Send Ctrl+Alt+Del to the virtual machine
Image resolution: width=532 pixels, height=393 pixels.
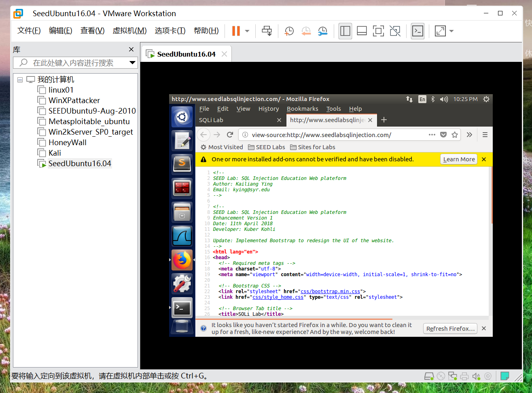pyautogui.click(x=267, y=31)
